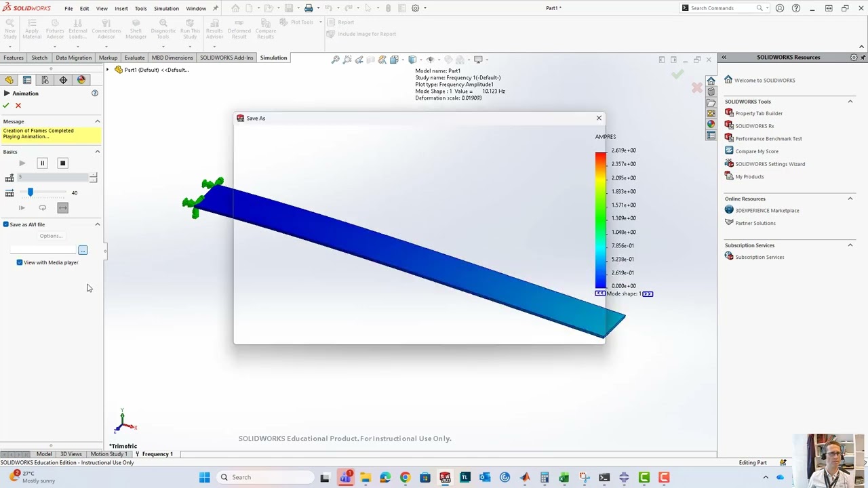This screenshot has width=868, height=488.
Task: Click the AVI Options button
Action: tap(51, 236)
